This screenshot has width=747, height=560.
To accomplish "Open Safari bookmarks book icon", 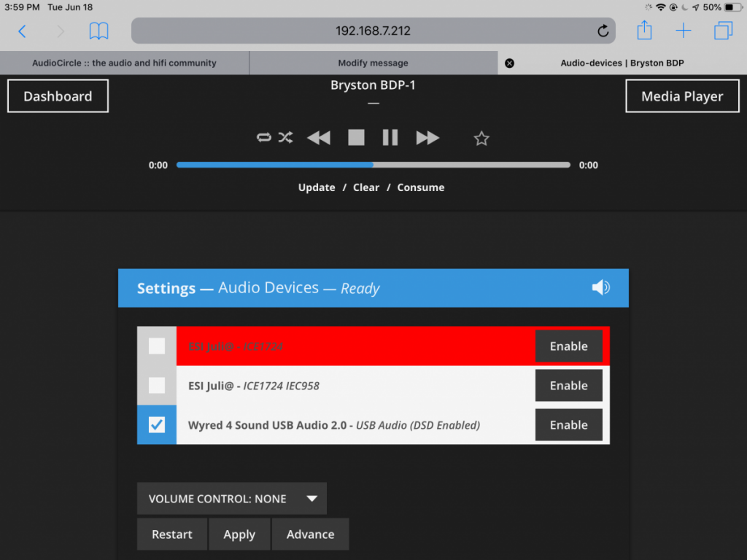I will click(x=98, y=31).
